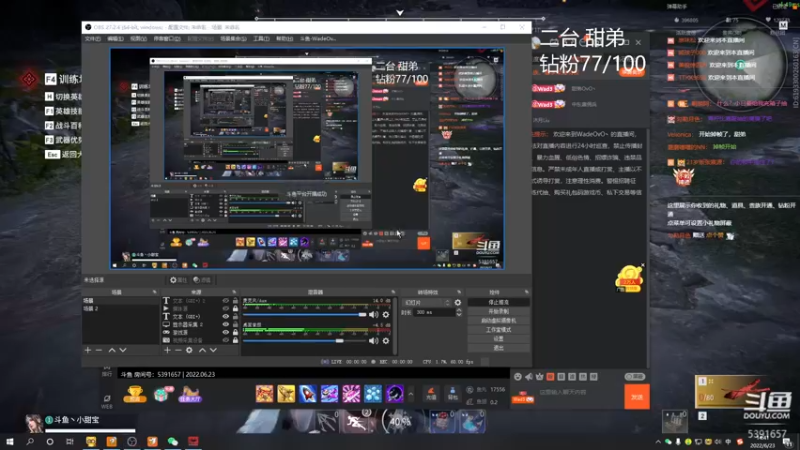This screenshot has height=450, width=800.
Task: Open WeChat from the Windows taskbar
Action: pyautogui.click(x=172, y=441)
